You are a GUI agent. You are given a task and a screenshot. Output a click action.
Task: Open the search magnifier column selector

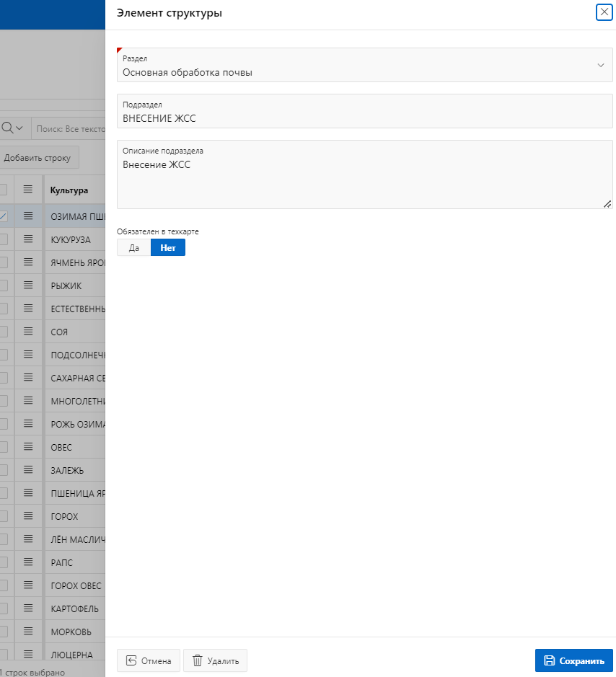(x=13, y=128)
